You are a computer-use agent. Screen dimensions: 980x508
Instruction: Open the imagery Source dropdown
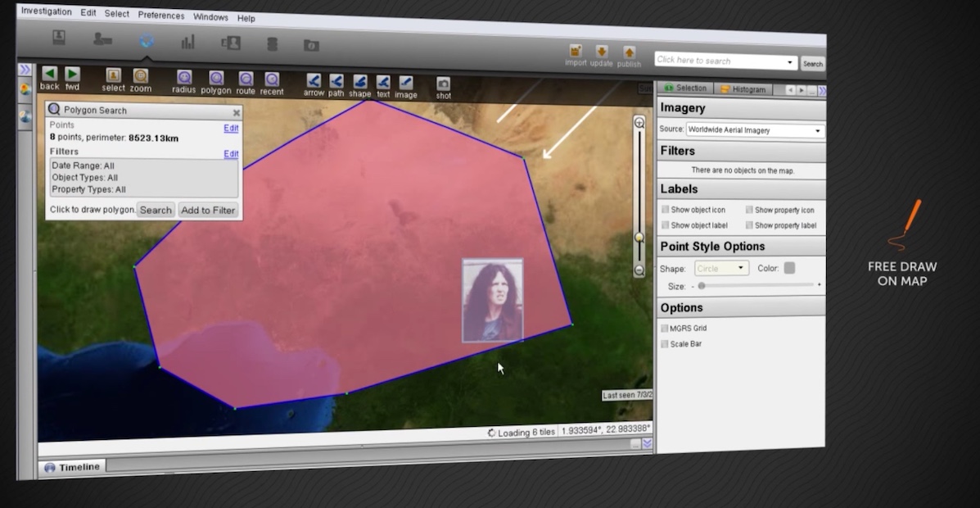tap(754, 130)
